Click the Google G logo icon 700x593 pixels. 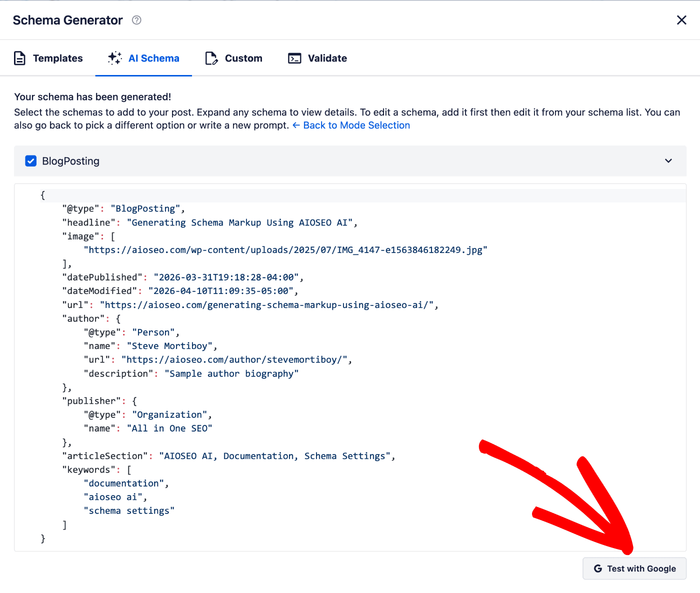[x=597, y=568]
